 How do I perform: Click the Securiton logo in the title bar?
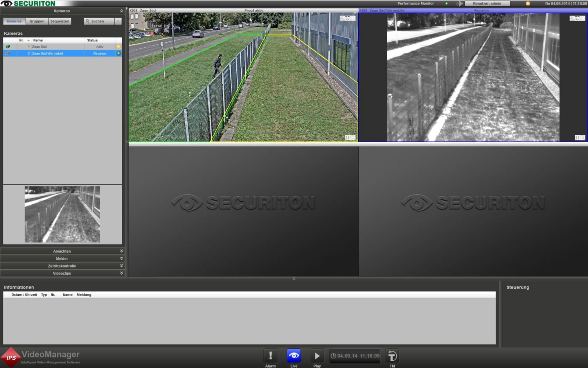tap(28, 3)
